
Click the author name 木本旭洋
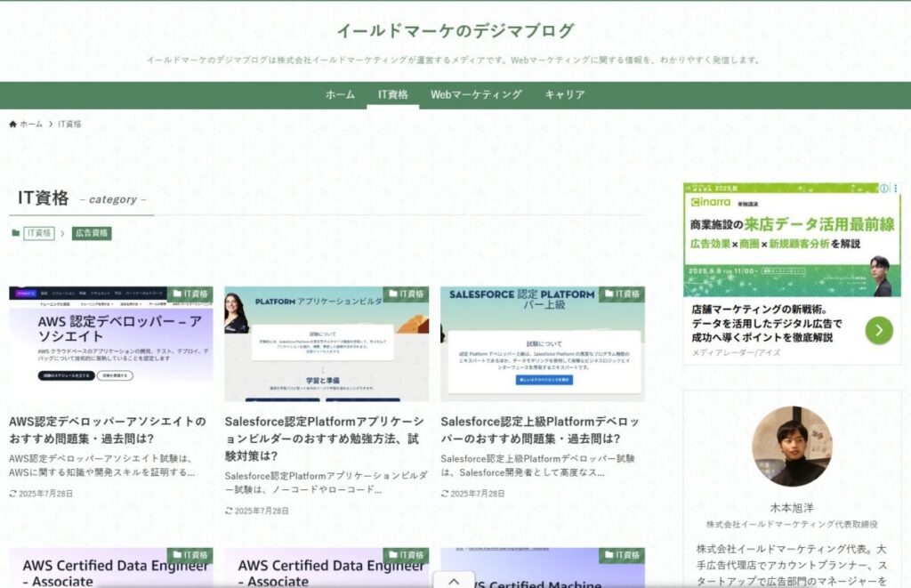[792, 508]
